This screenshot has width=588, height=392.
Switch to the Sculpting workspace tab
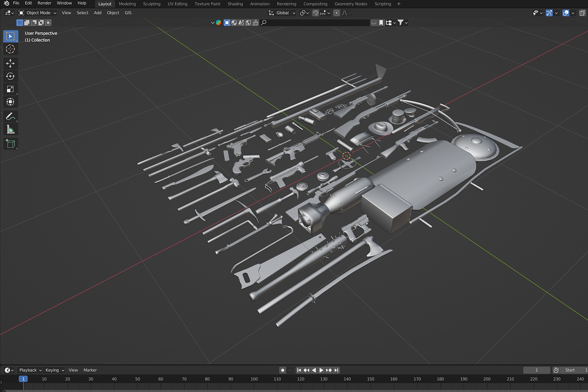click(x=152, y=4)
